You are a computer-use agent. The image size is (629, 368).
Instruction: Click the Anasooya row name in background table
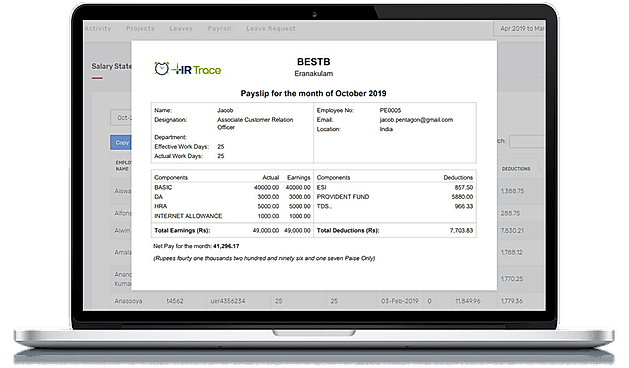[x=128, y=301]
